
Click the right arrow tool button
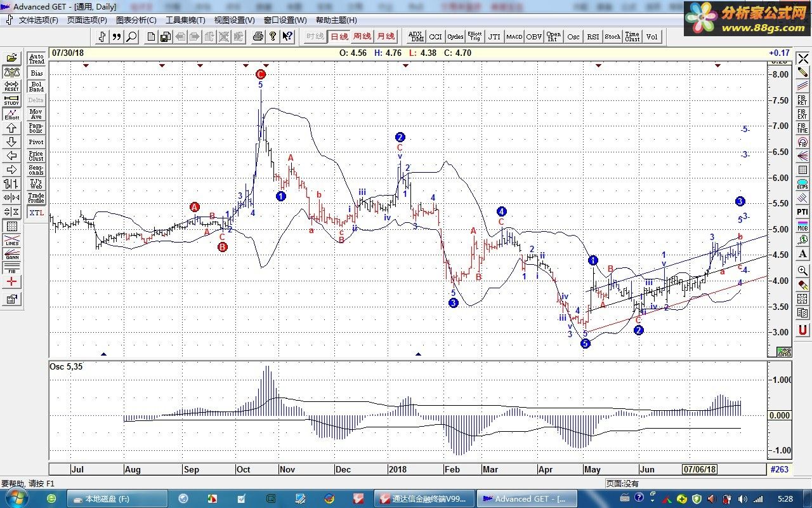[11, 170]
